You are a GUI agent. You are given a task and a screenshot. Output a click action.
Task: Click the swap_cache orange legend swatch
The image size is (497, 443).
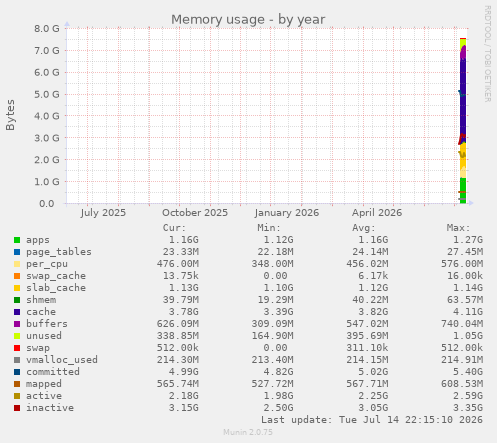coord(17,276)
